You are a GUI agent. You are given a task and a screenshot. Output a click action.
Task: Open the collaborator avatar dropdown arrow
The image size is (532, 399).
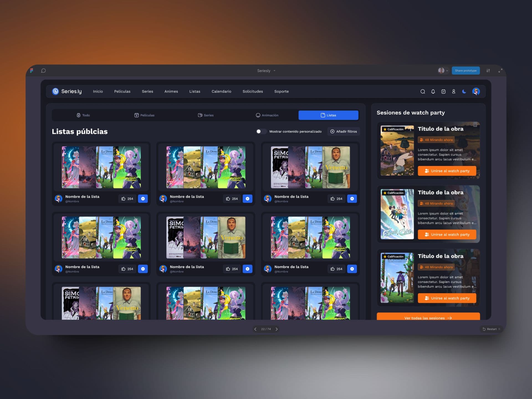[447, 71]
